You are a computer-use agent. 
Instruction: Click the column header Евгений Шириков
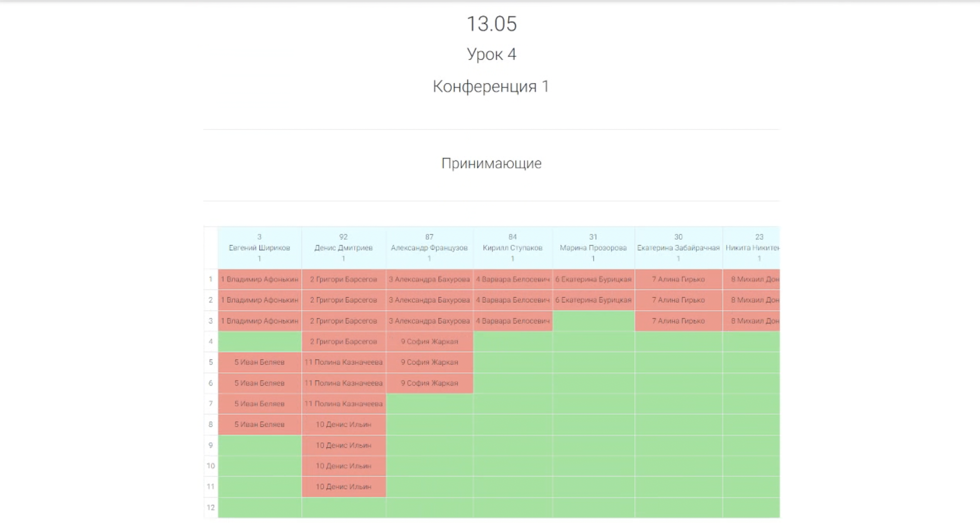point(259,248)
